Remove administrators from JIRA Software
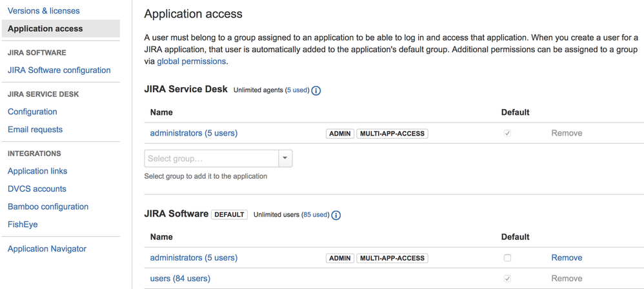This screenshot has width=644, height=289. coord(567,258)
